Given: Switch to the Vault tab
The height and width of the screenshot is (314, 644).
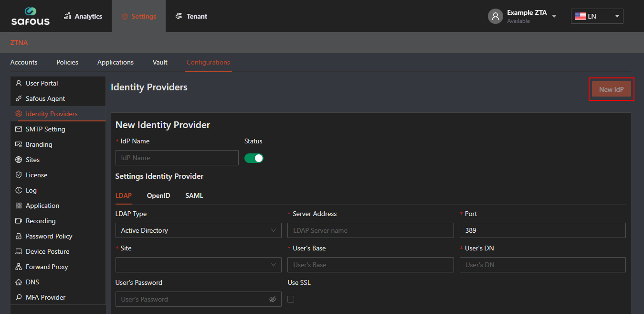Looking at the screenshot, I should click(x=160, y=62).
